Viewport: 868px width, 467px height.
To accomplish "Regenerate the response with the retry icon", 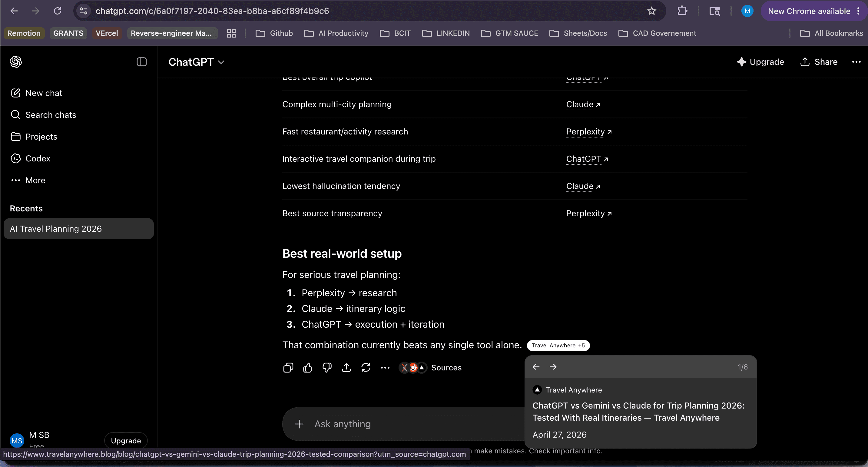I will coord(366,368).
